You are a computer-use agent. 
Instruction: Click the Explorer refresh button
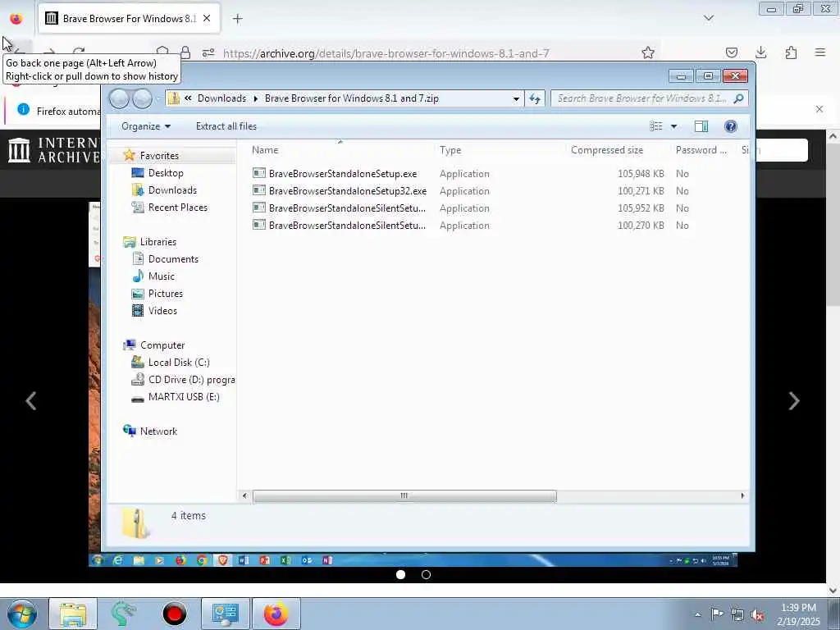pyautogui.click(x=535, y=98)
